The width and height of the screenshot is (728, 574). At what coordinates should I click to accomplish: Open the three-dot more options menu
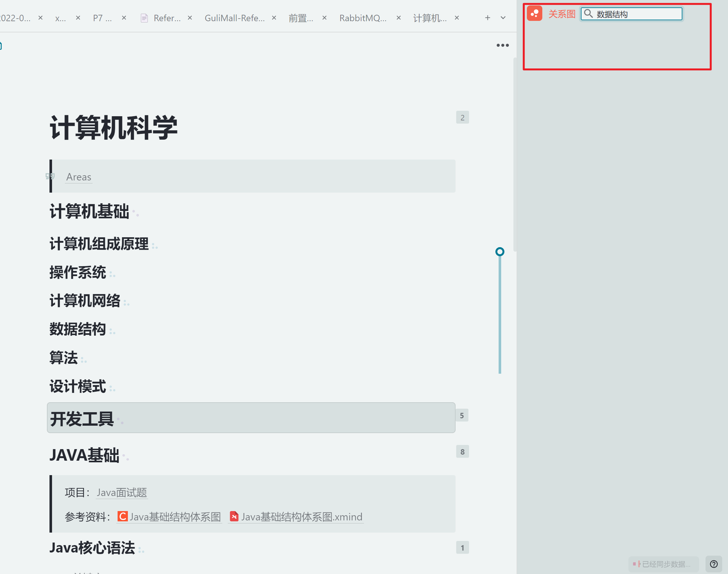[502, 45]
